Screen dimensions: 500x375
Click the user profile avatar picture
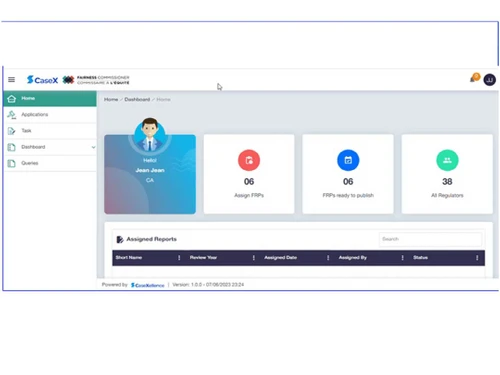(150, 134)
